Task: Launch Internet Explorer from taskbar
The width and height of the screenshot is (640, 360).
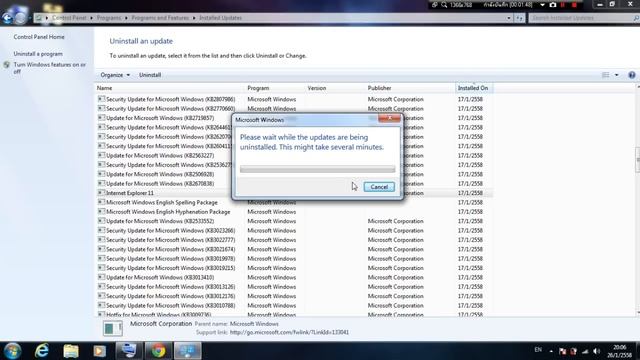Action: (x=42, y=351)
